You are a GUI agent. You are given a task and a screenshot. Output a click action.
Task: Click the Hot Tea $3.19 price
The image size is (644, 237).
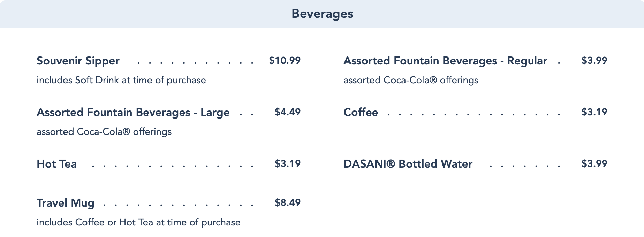[x=287, y=163]
